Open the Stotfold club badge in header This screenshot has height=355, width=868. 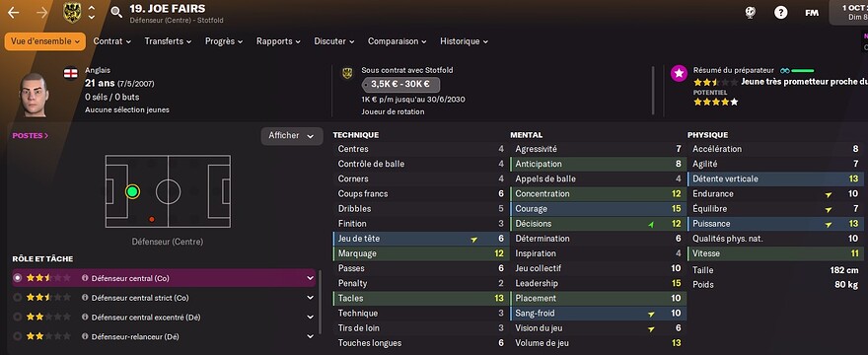pos(72,12)
